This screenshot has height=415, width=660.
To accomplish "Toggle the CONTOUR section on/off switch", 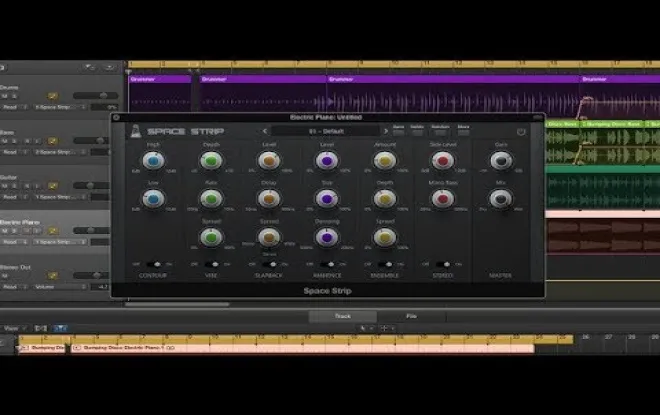I will [x=153, y=264].
